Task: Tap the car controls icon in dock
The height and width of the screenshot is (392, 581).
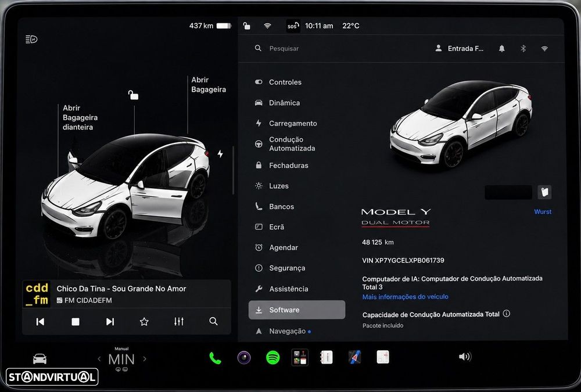Action: click(40, 359)
